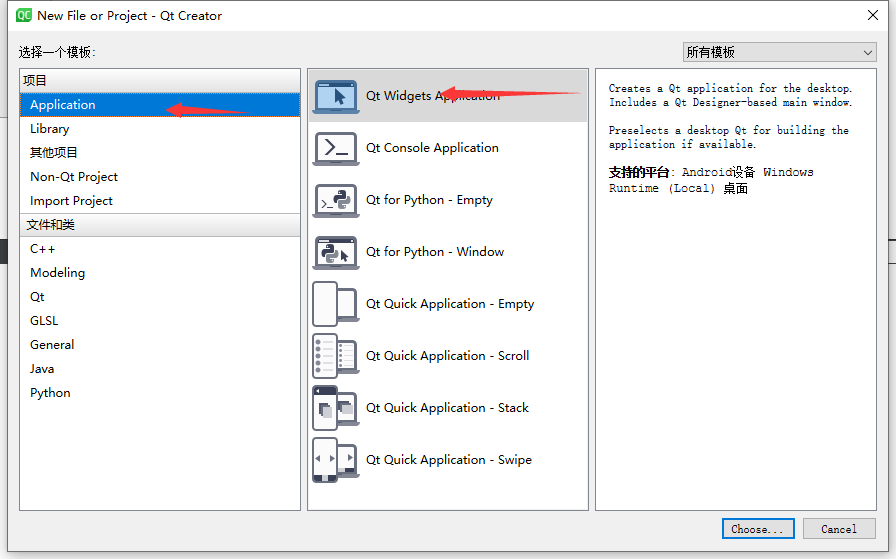Close the New File or Project dialog
This screenshot has height=559, width=896.
point(873,15)
